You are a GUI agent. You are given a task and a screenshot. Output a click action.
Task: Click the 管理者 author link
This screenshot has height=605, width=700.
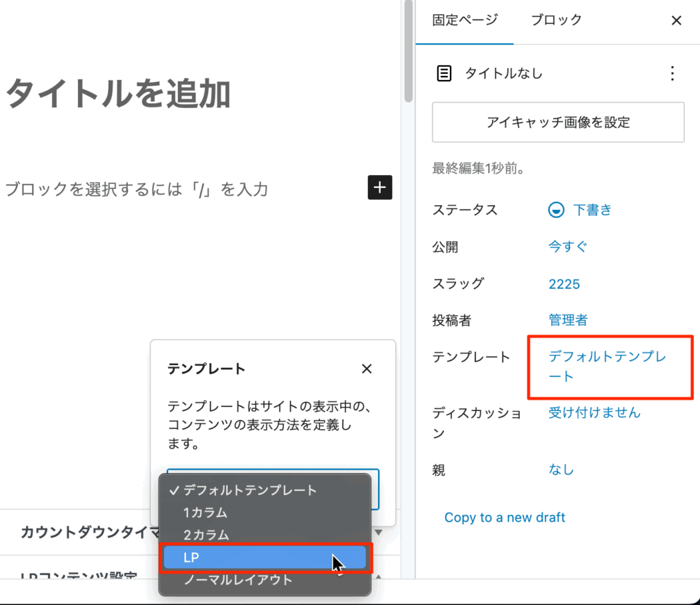pyautogui.click(x=567, y=320)
